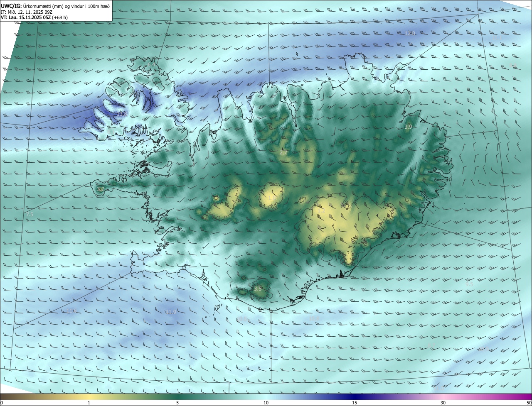Click the legend tick label 50

[529, 403]
